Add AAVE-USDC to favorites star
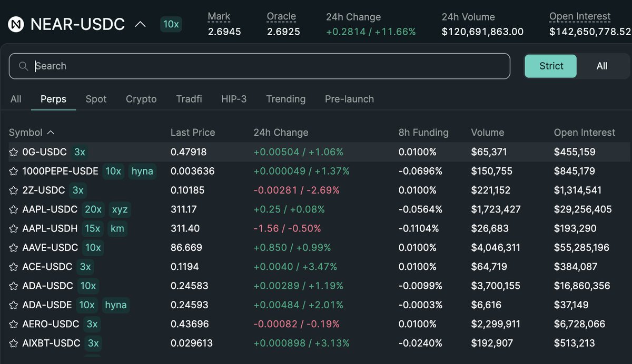Image resolution: width=632 pixels, height=364 pixels. 14,247
